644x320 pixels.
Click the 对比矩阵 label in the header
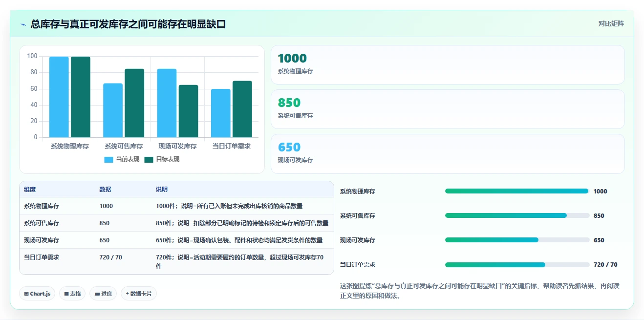pyautogui.click(x=611, y=23)
